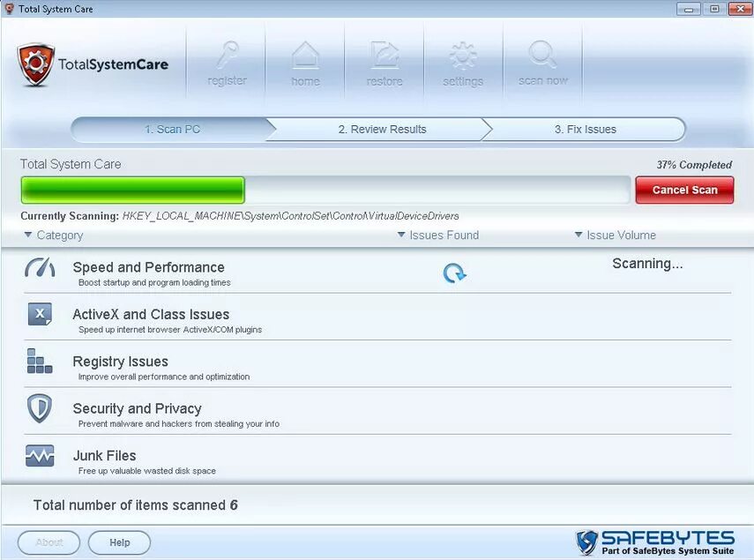The width and height of the screenshot is (754, 560).
Task: Open the Help dialog
Action: [119, 542]
